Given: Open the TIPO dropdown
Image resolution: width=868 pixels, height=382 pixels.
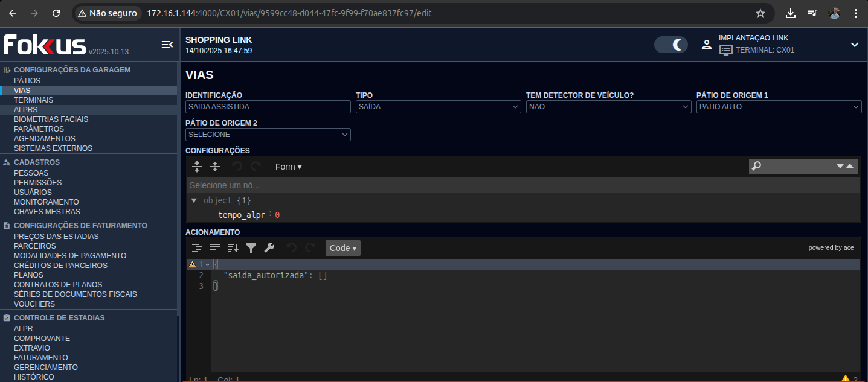Looking at the screenshot, I should [x=438, y=107].
